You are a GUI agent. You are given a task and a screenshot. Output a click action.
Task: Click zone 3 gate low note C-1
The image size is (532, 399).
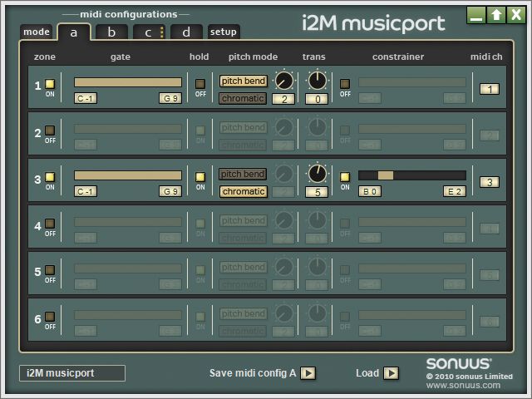[x=86, y=191]
